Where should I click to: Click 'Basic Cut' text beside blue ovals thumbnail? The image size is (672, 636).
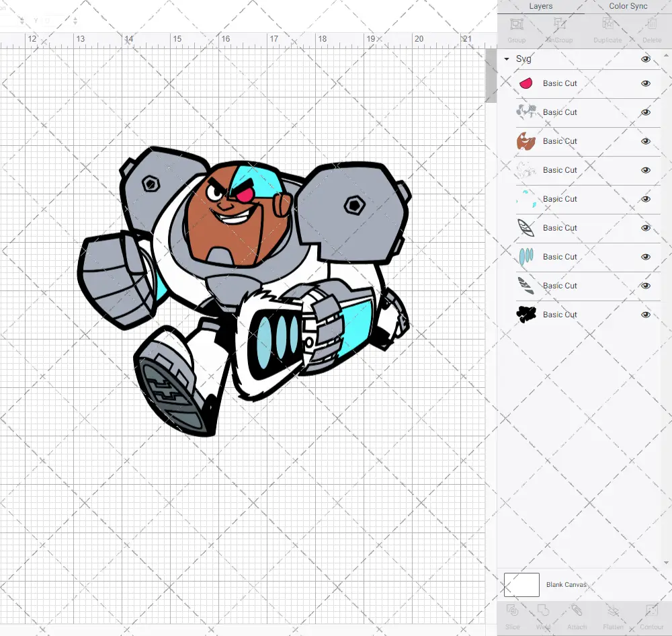[560, 256]
